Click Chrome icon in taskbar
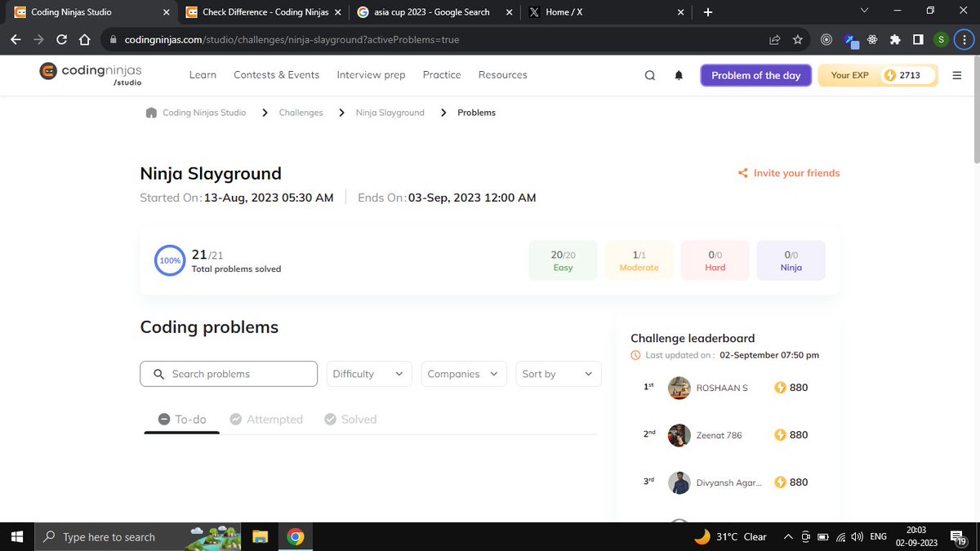The width and height of the screenshot is (980, 551). 296,536
